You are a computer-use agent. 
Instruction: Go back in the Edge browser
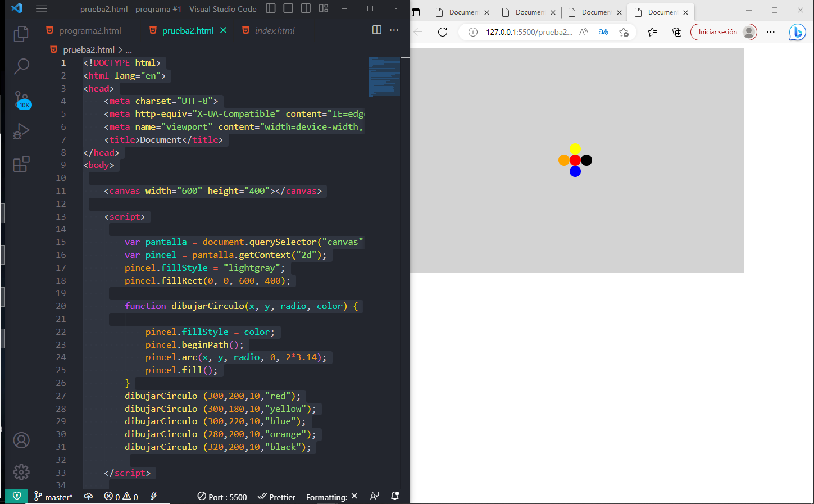(418, 32)
